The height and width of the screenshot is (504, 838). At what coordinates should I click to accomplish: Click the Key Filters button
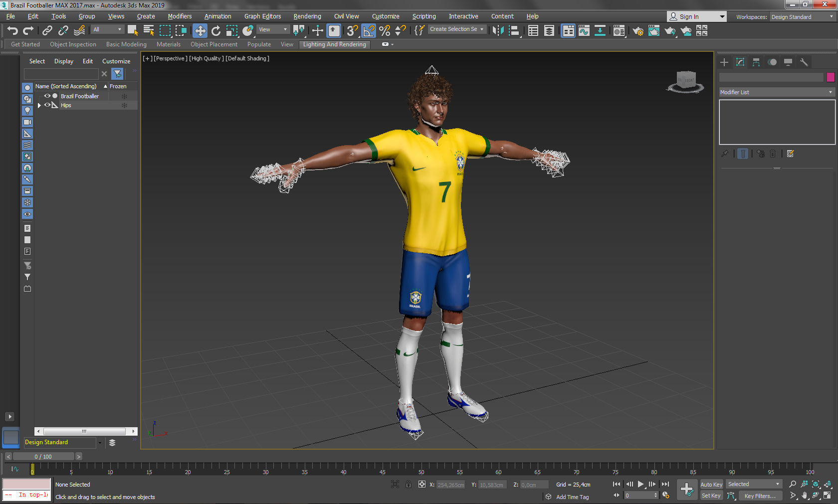(760, 496)
